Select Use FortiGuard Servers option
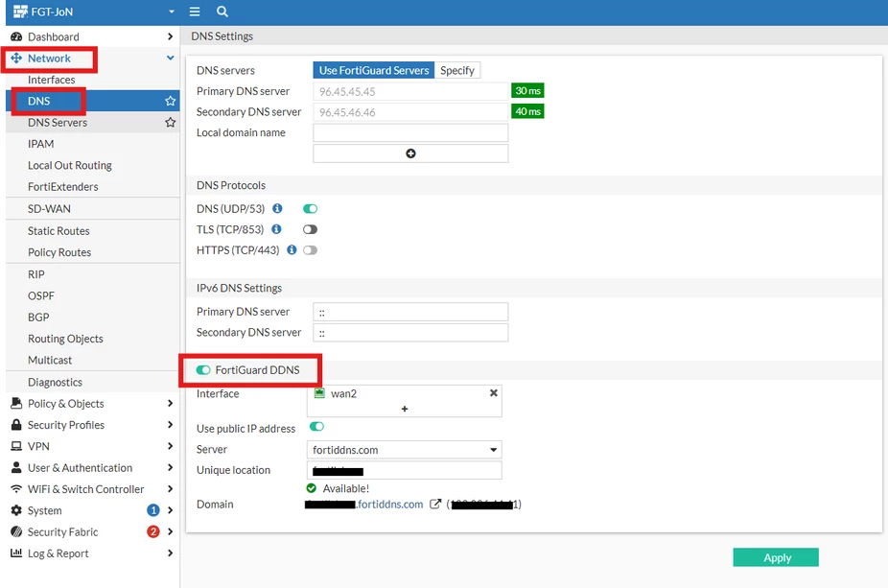The image size is (888, 588). click(x=374, y=70)
